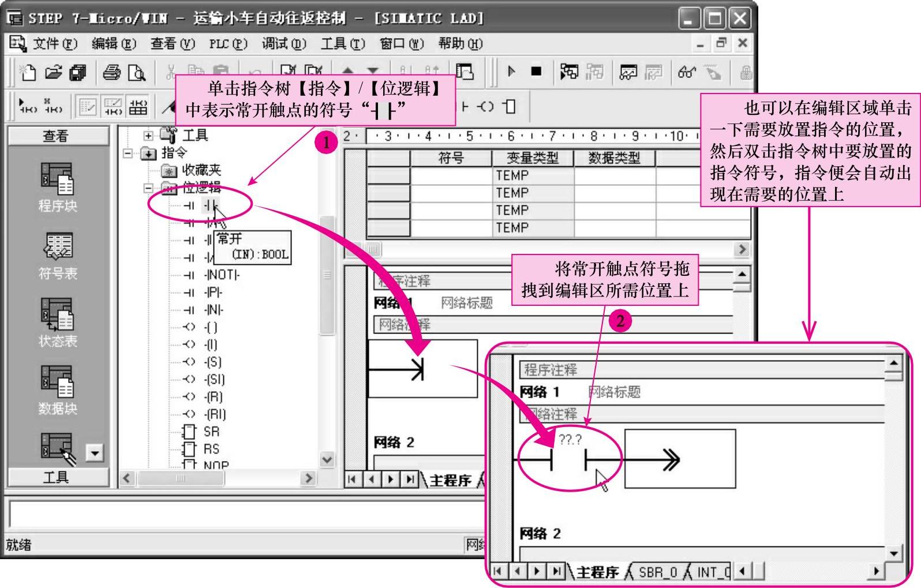Click instruction tree horizontal scroll-right arrow
Viewport: 921px width, 588px height.
coord(308,478)
